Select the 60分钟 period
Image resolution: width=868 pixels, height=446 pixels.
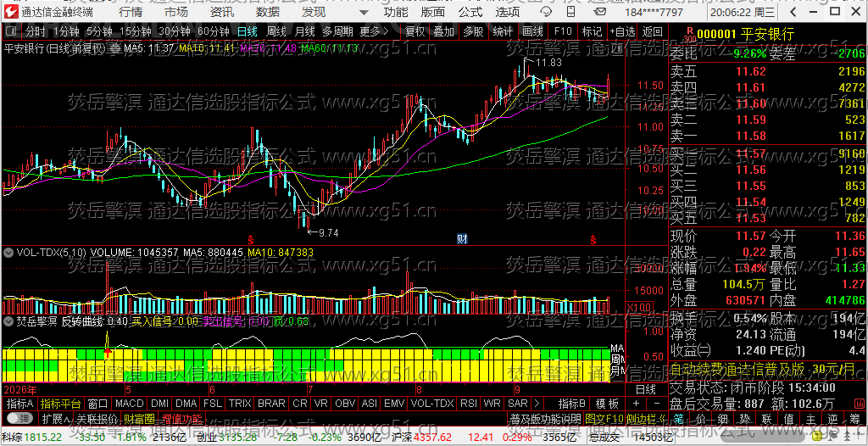click(x=213, y=31)
